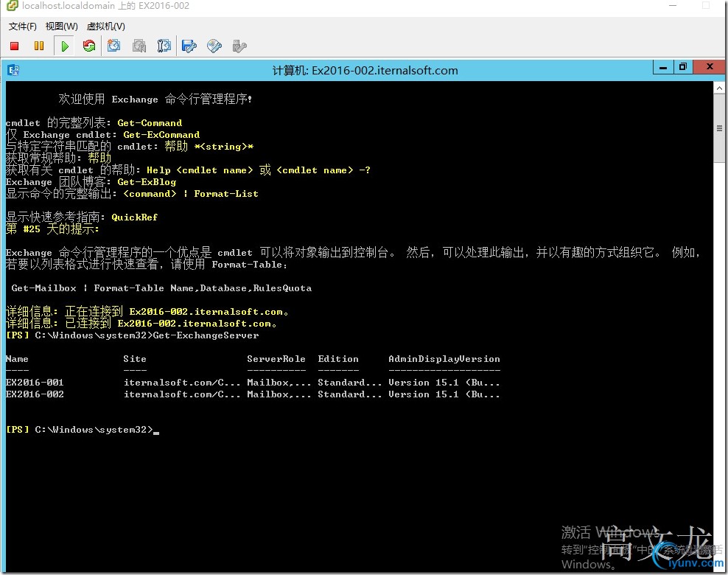Minimize the Exchange shell window
Image resolution: width=728 pixels, height=575 pixels.
pyautogui.click(x=663, y=67)
